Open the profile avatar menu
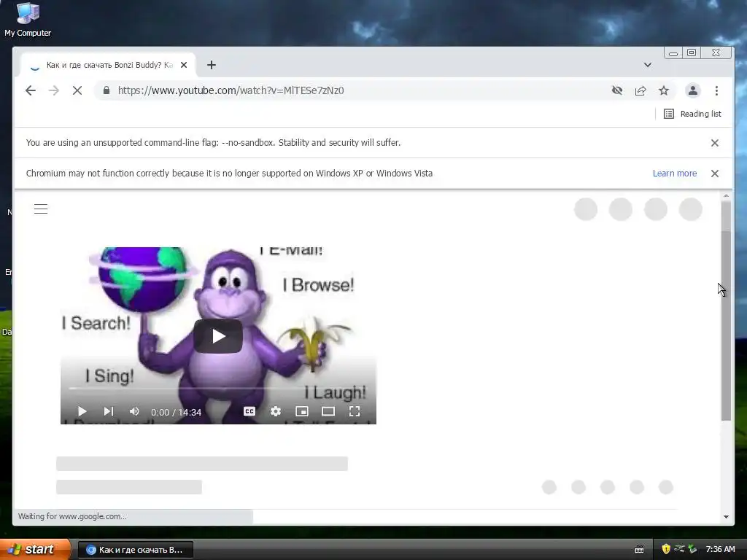The height and width of the screenshot is (560, 747). [693, 90]
